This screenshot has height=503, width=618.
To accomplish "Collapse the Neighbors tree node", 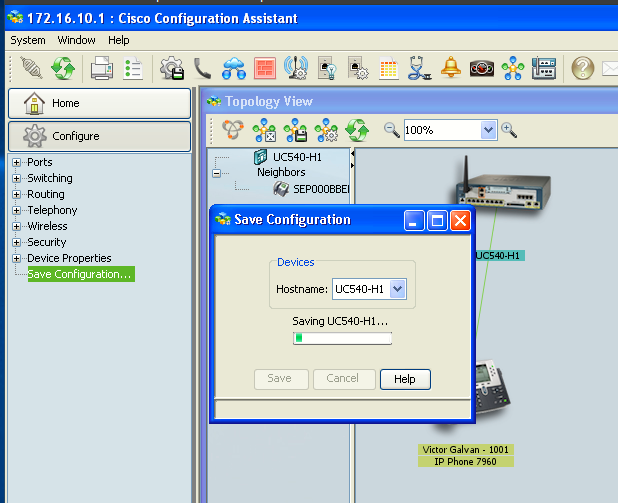I will click(x=216, y=173).
